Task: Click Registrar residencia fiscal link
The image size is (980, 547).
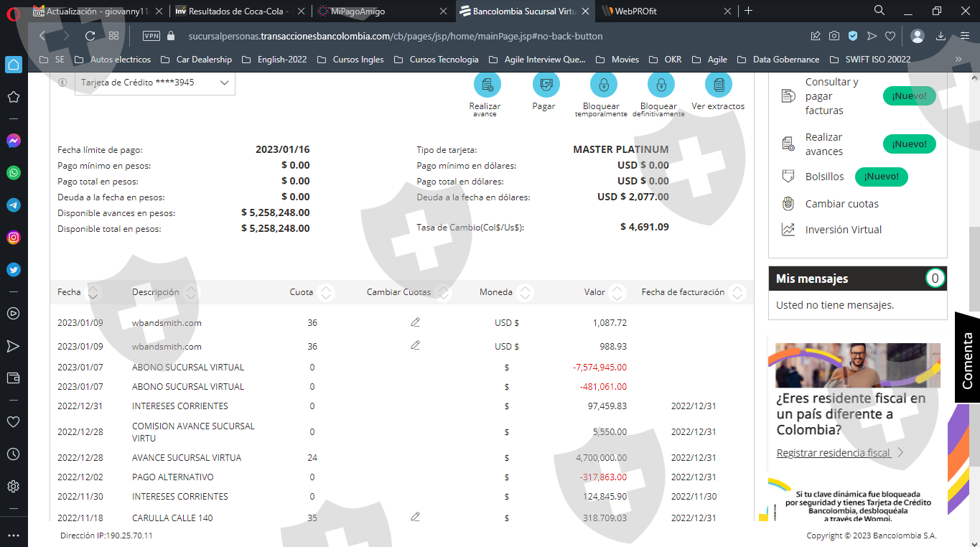Action: (834, 453)
